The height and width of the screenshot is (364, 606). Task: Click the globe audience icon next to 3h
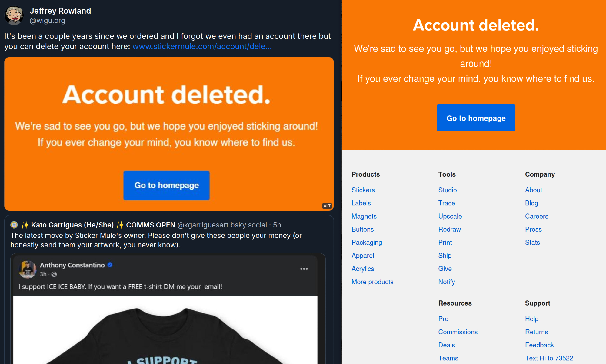click(x=54, y=274)
